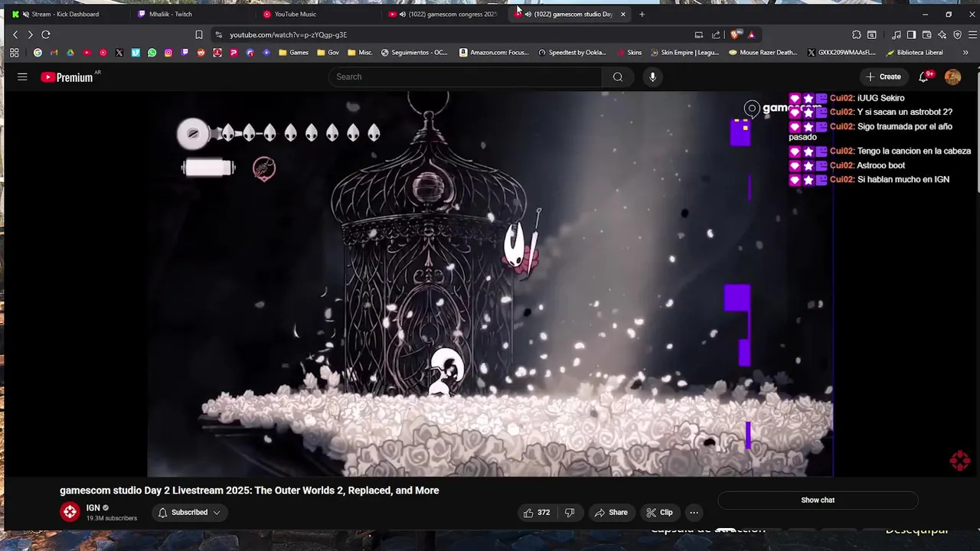The width and height of the screenshot is (980, 551).
Task: Open YouTube notifications bell
Action: point(925,77)
